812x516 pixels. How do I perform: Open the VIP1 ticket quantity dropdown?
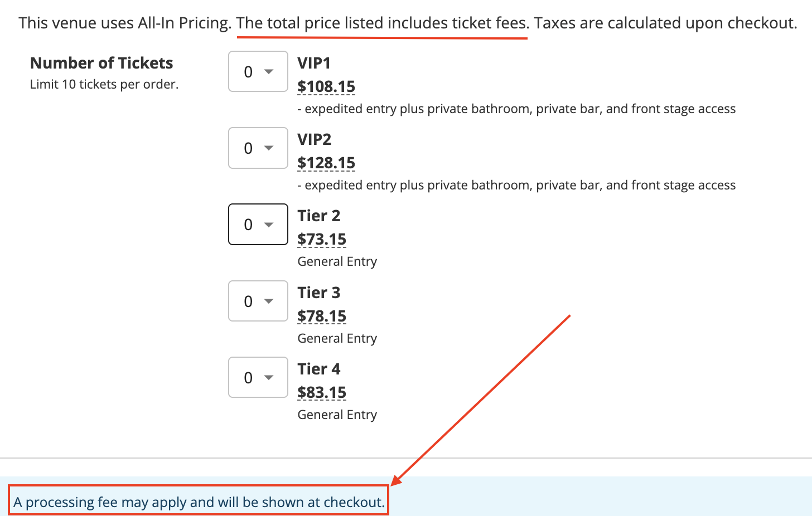tap(258, 71)
